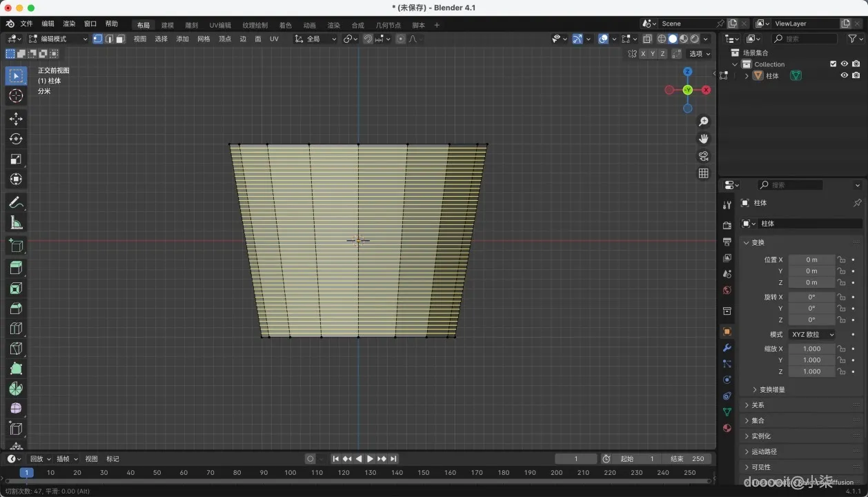Click the 缩放 X value field
The width and height of the screenshot is (868, 497).
pyautogui.click(x=811, y=349)
